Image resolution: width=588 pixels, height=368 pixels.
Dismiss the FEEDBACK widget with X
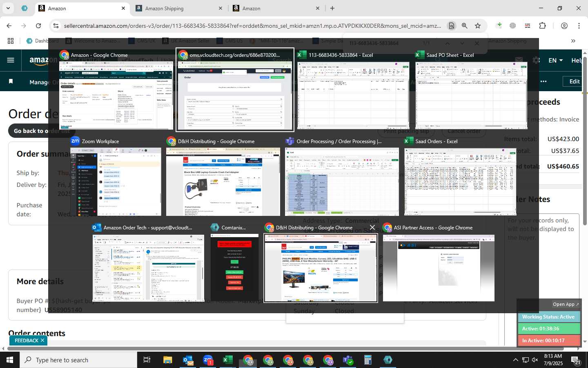tap(42, 340)
